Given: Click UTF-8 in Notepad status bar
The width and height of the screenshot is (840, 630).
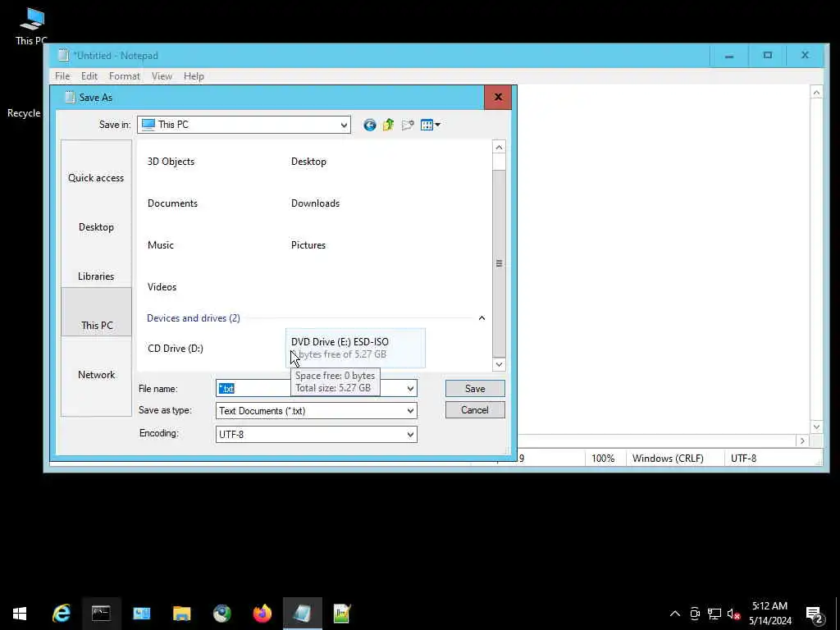Looking at the screenshot, I should 743,459.
